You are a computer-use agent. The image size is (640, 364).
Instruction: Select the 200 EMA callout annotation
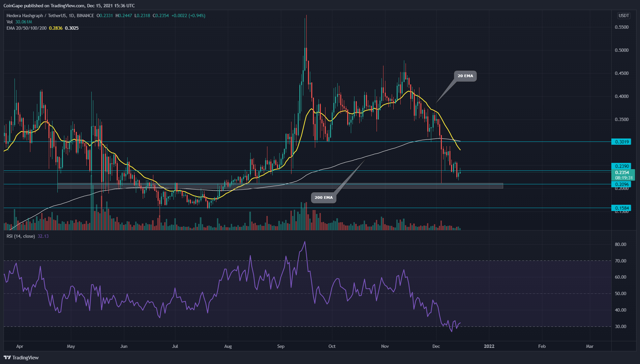pyautogui.click(x=324, y=197)
